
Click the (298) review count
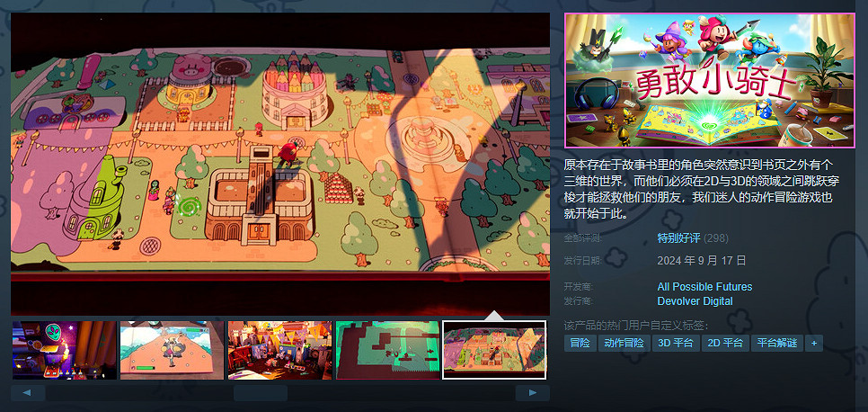coord(716,238)
